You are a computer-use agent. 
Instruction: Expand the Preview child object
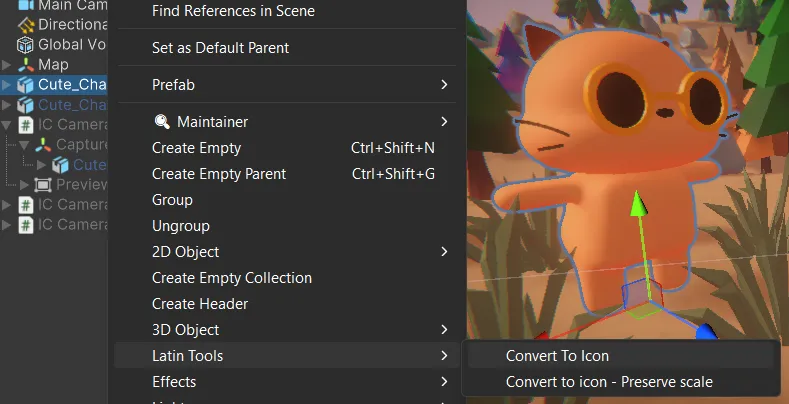(24, 185)
